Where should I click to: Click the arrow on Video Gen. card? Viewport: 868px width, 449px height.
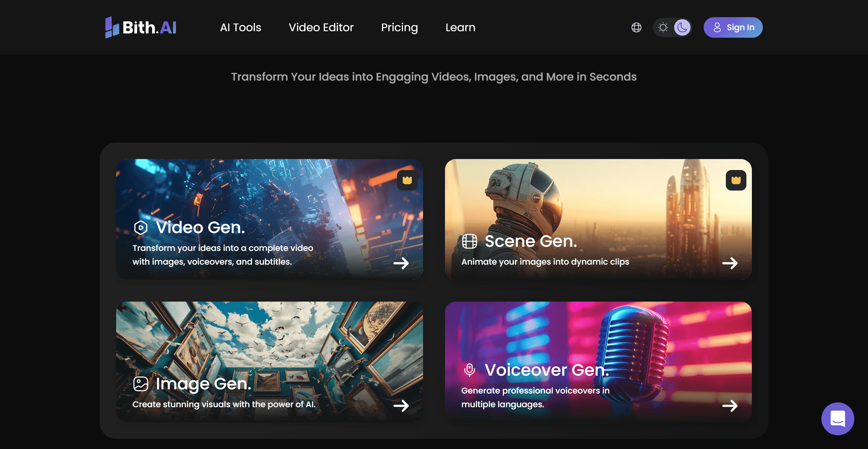401,263
